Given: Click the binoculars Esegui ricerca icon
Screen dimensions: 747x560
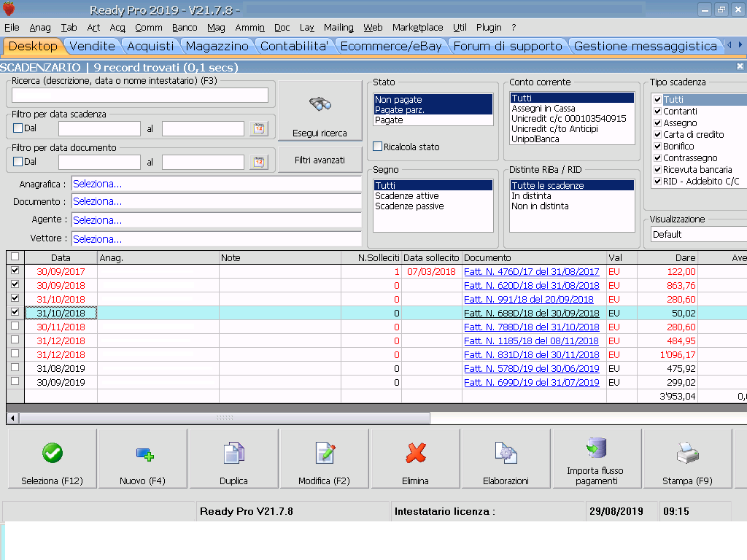Looking at the screenshot, I should tap(320, 104).
